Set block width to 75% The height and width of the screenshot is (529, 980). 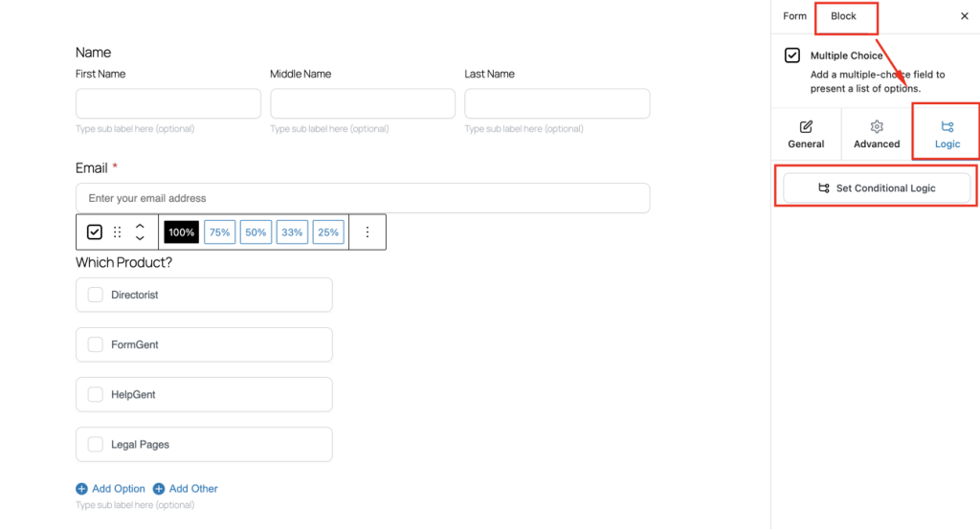pos(219,232)
